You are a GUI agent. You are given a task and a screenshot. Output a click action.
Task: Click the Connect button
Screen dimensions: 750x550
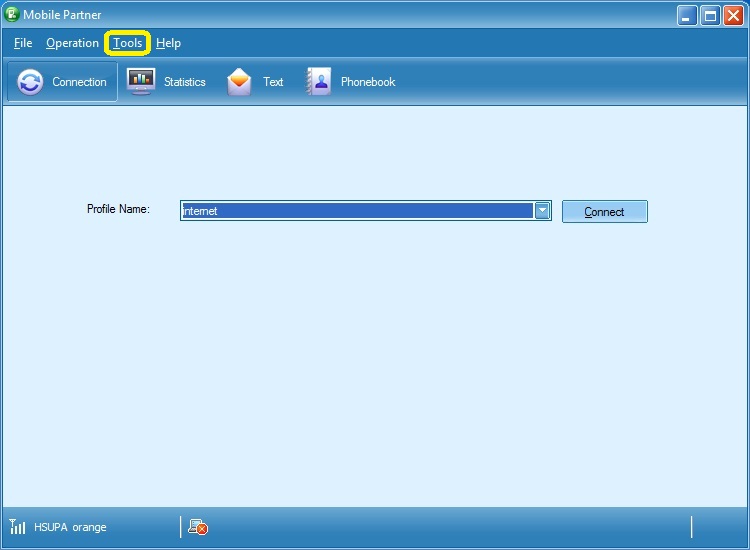point(605,211)
